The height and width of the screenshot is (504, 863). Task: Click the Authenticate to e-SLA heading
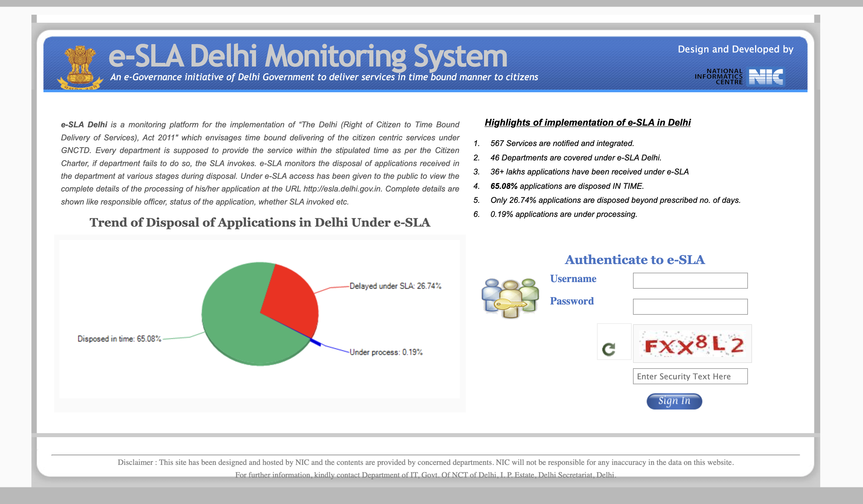pyautogui.click(x=635, y=260)
